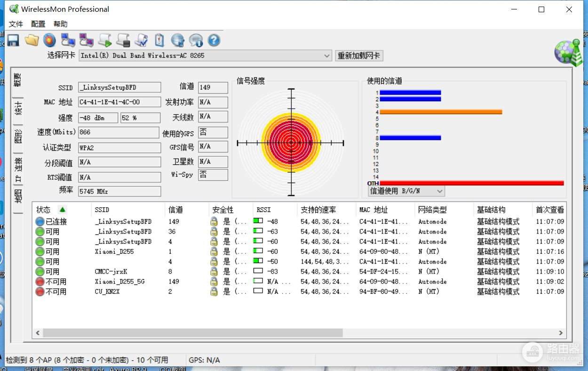
Task: Click the blue question mark help icon
Action: tap(214, 40)
